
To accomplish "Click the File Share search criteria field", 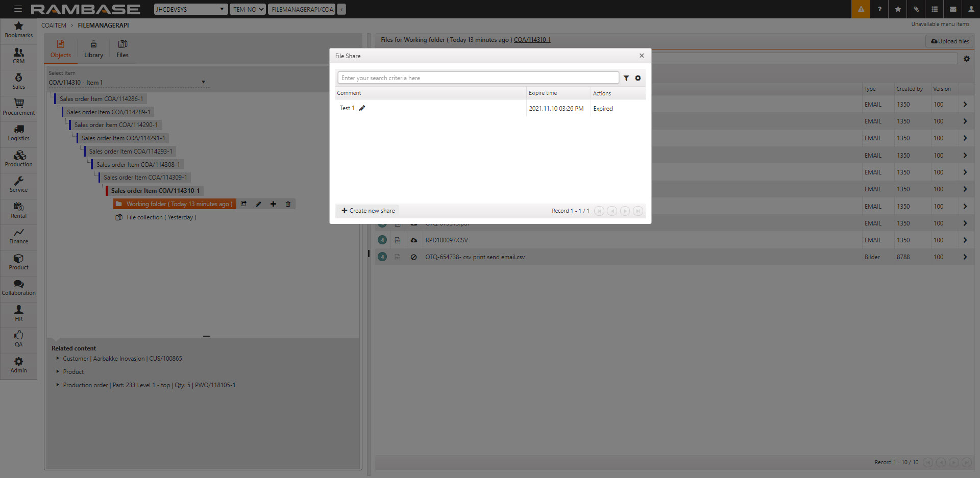I will click(478, 78).
